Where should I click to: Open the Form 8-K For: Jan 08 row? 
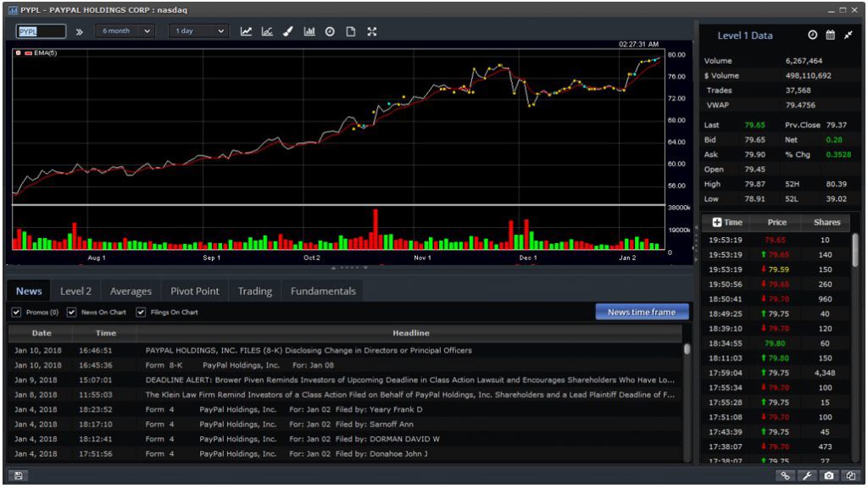pos(346,365)
